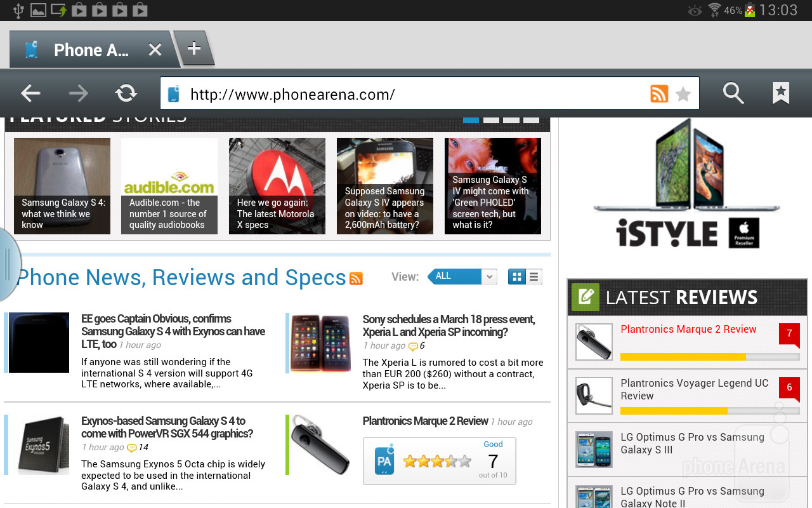Open the search magnifier icon
Image resolution: width=812 pixels, height=508 pixels.
click(733, 93)
